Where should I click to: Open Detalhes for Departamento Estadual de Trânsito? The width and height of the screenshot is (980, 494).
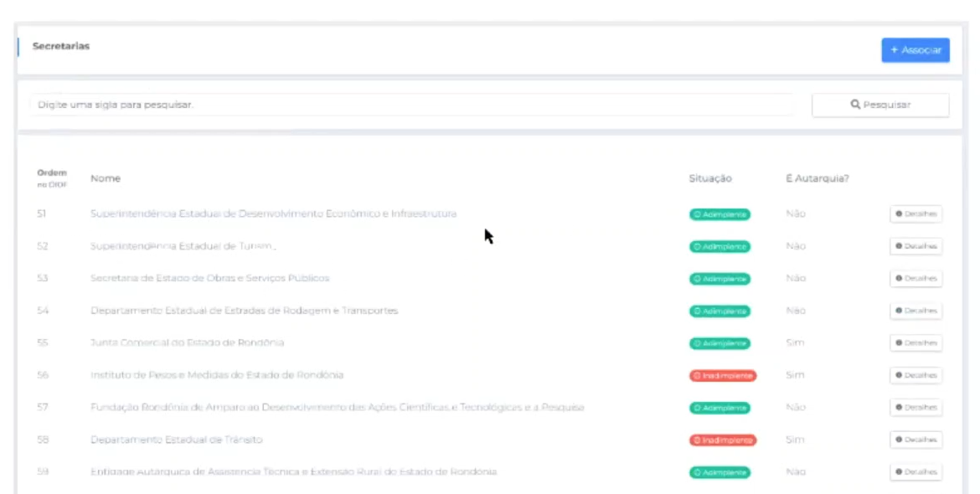(x=916, y=440)
